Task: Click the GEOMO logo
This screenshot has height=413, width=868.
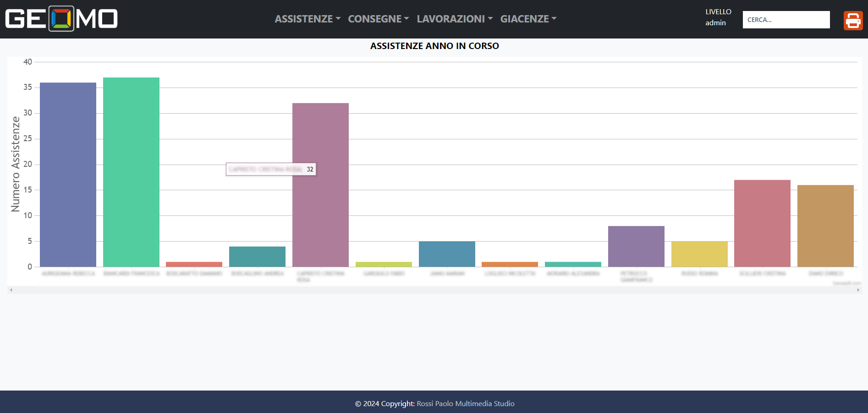Action: click(61, 19)
